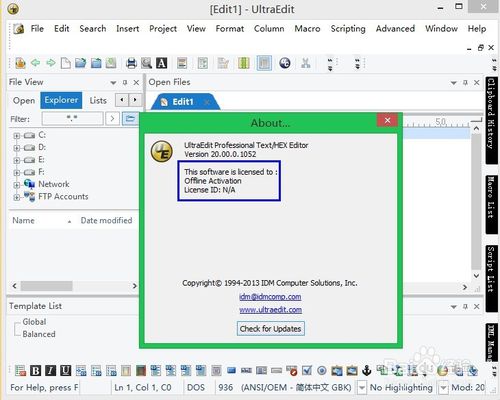500x400 pixels.
Task: Click the Print icon in the toolbar
Action: [x=131, y=63]
